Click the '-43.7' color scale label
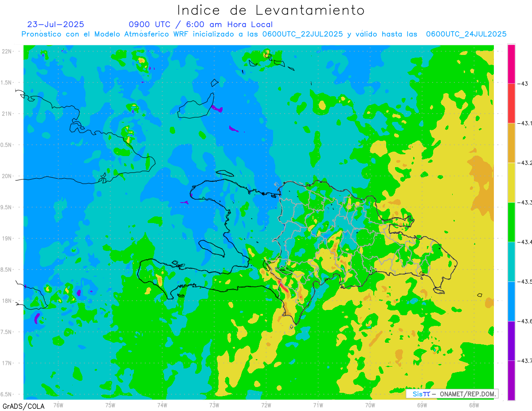Screen dimensions: 532x411 click(x=524, y=360)
